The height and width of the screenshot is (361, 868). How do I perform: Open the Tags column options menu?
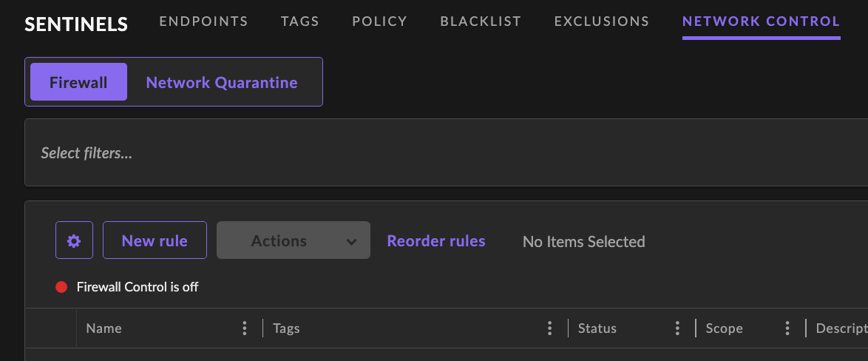tap(550, 328)
